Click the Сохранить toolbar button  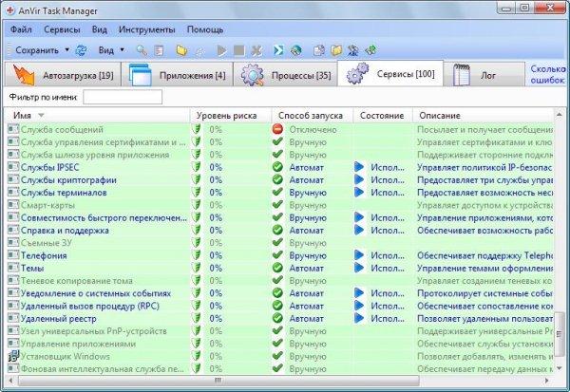tap(37, 50)
